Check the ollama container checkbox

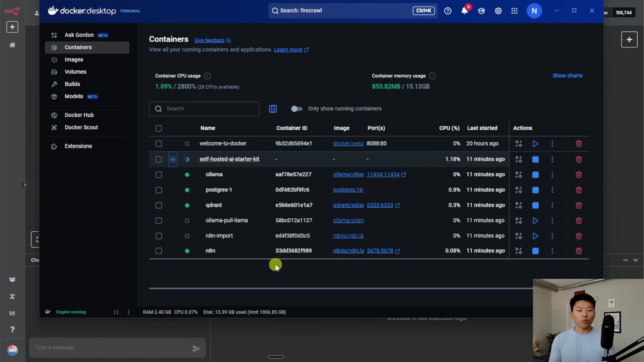(x=159, y=175)
